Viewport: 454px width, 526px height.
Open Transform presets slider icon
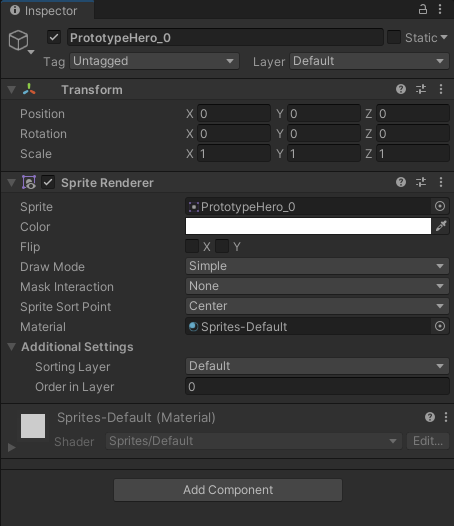tap(421, 89)
